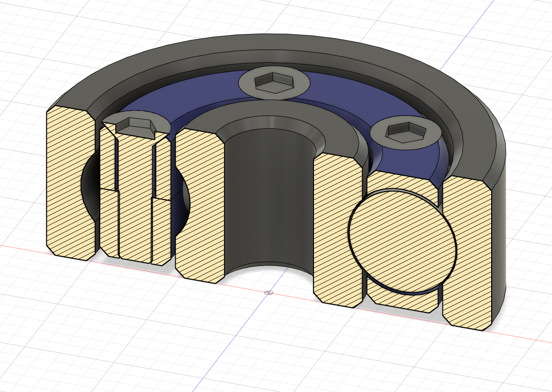Pick the sectioned screw on the left

pyautogui.click(x=135, y=197)
